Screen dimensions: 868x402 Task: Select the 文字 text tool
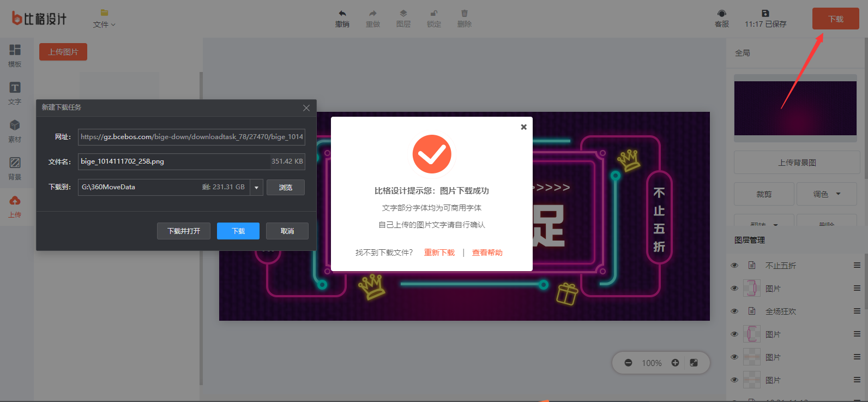pos(15,93)
